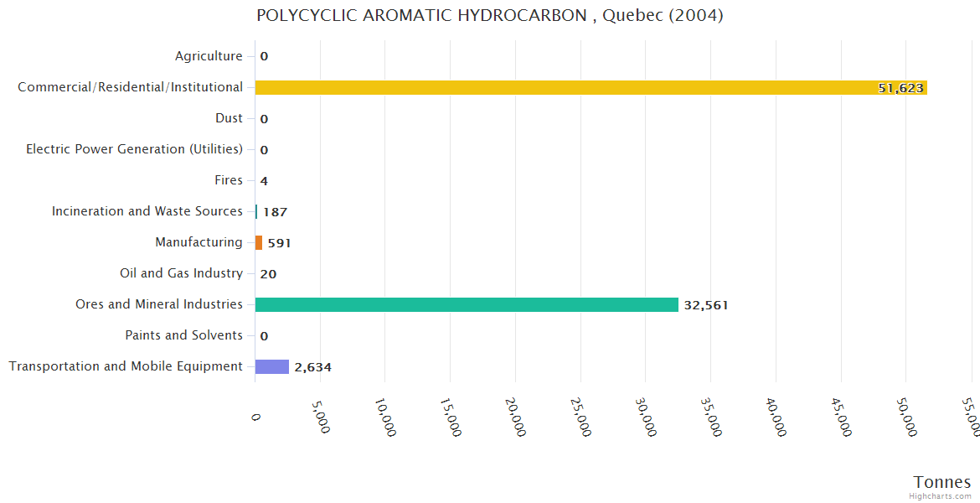This screenshot has width=980, height=503.
Task: Select the 51,623 data label
Action: click(x=900, y=88)
